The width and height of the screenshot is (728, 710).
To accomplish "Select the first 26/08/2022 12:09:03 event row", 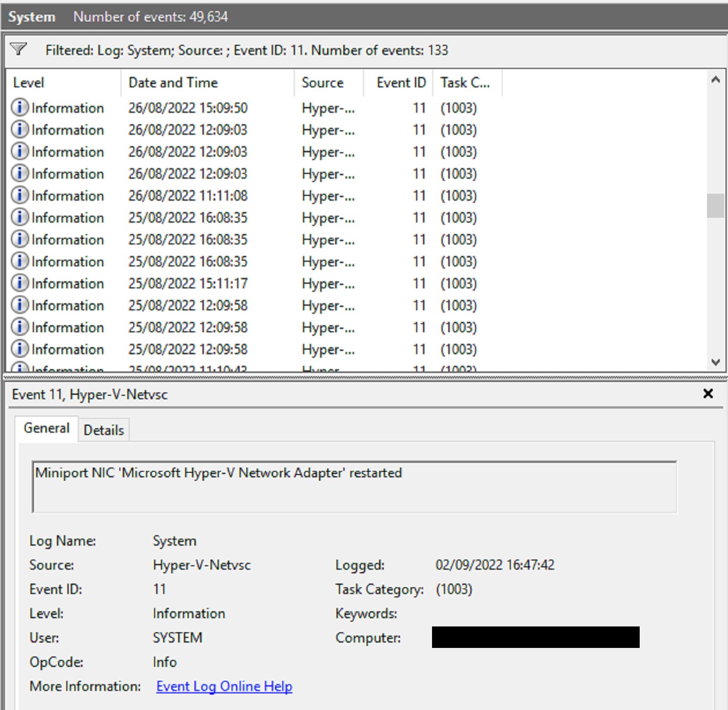I will 188,130.
